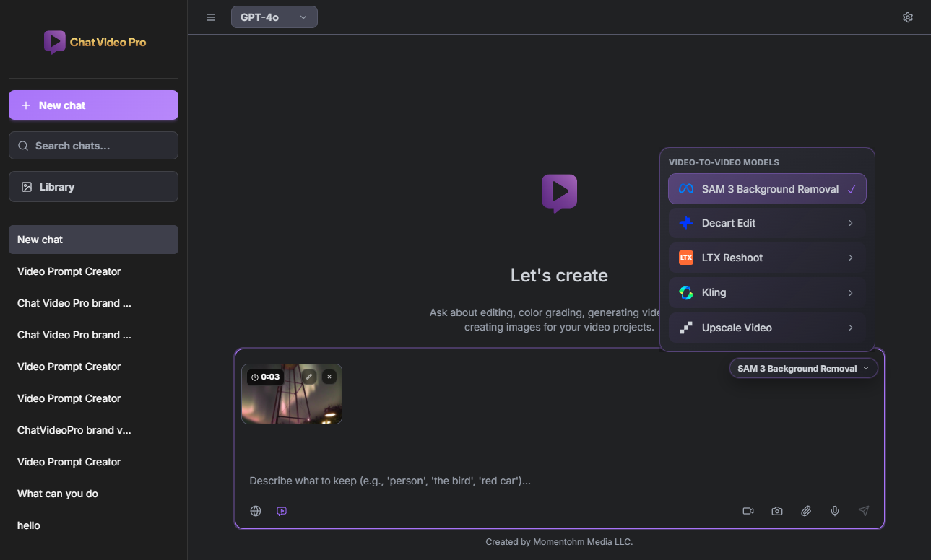Choose LTX Reshoot model
The height and width of the screenshot is (560, 931).
(x=767, y=258)
